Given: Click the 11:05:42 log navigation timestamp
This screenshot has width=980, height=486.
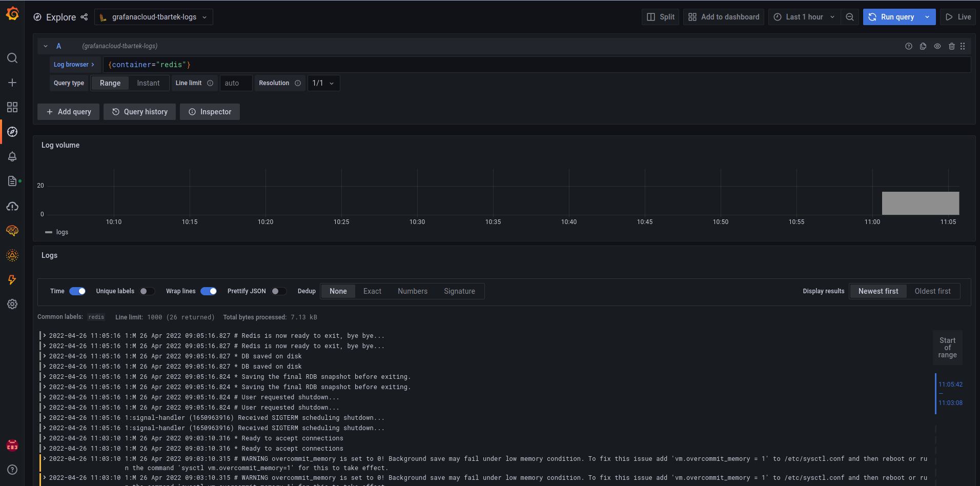Looking at the screenshot, I should 950,384.
